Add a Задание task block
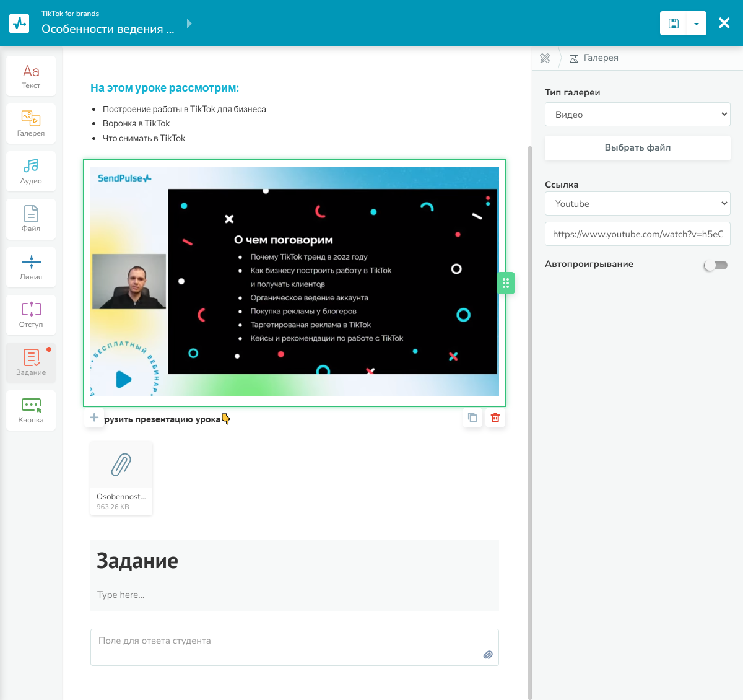 pos(31,362)
